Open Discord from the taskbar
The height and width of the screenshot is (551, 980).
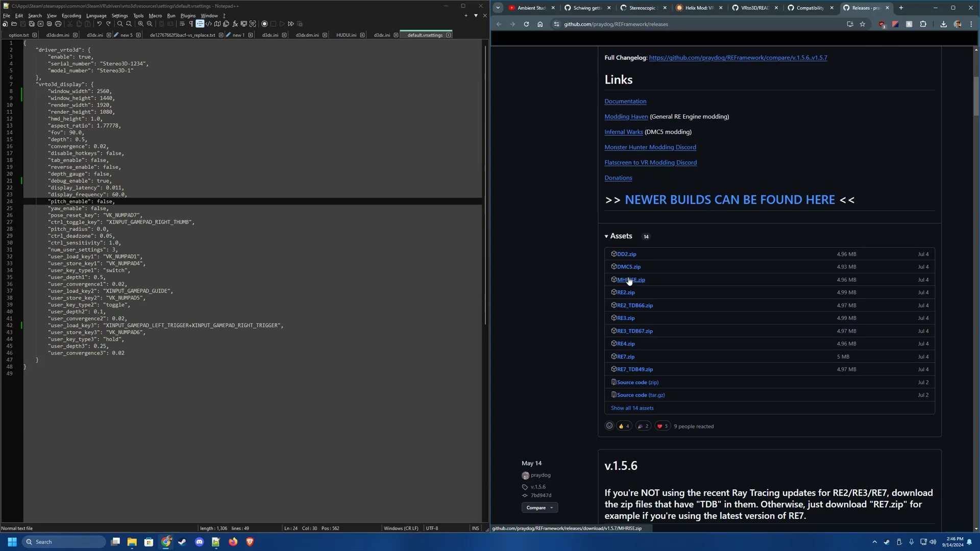(x=199, y=542)
